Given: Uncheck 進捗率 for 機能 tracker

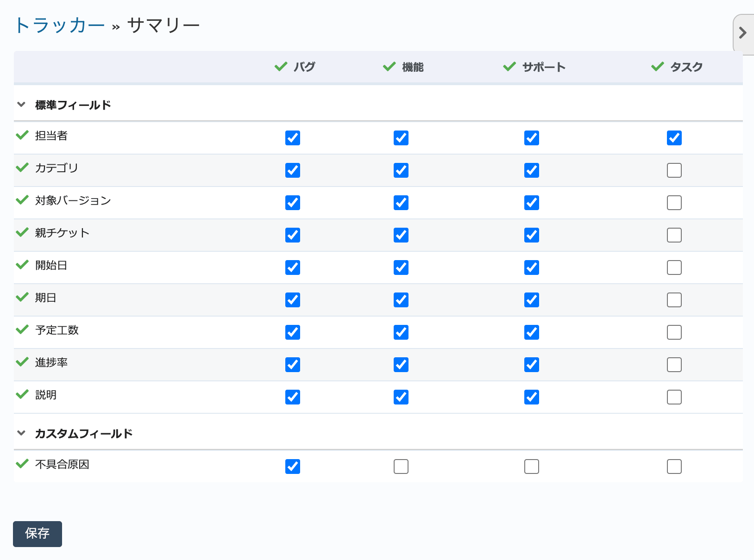Looking at the screenshot, I should [x=401, y=365].
